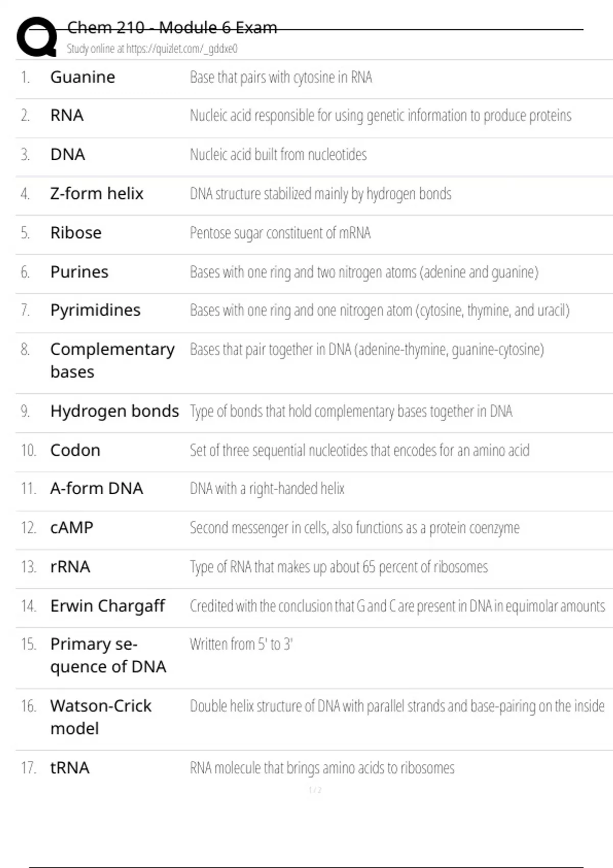The width and height of the screenshot is (613, 868).
Task: Select the term RNA in row 2
Action: click(x=67, y=115)
